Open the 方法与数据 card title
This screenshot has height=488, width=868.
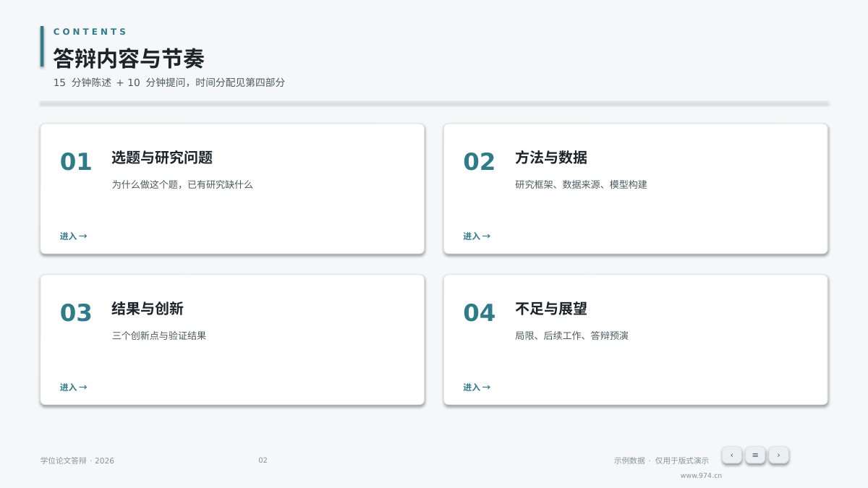551,158
